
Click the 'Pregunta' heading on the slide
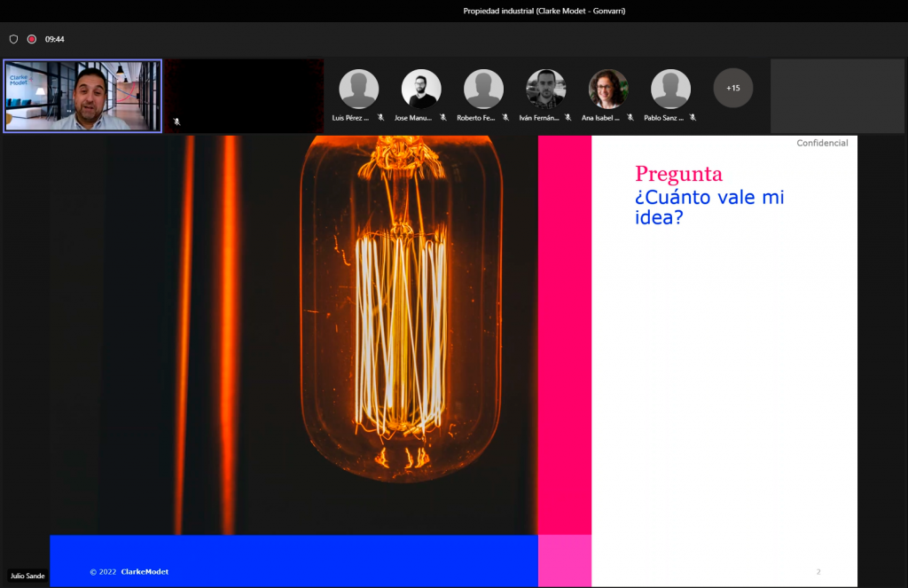pyautogui.click(x=678, y=174)
